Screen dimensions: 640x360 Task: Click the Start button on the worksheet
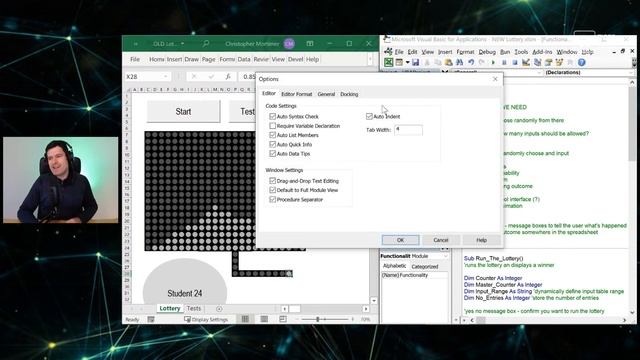(x=183, y=111)
